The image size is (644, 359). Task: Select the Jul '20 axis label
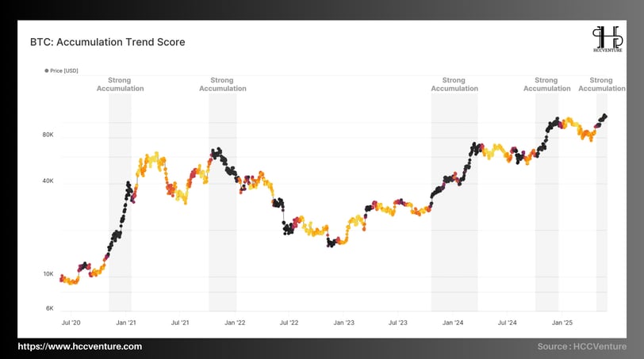click(x=71, y=323)
